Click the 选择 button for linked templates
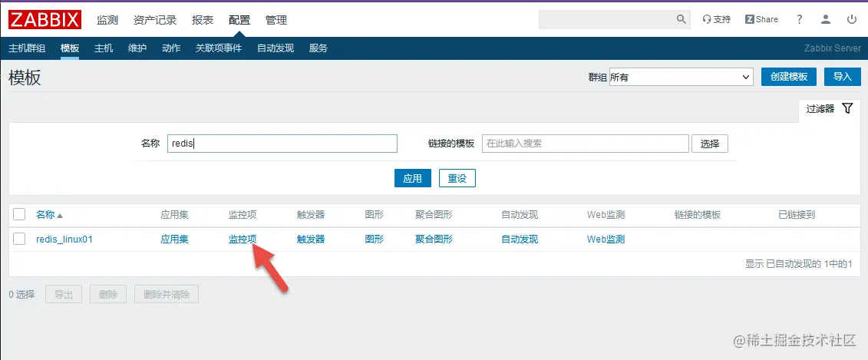868x360 pixels. [x=710, y=144]
